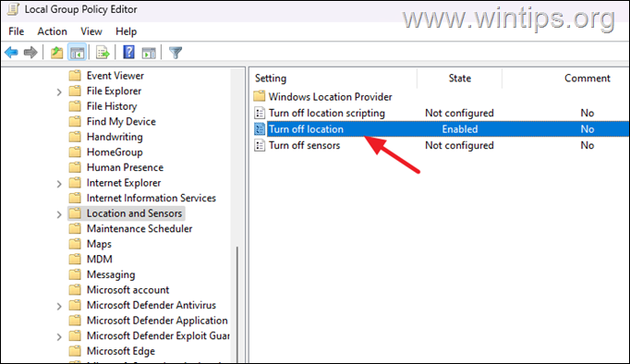This screenshot has height=364, width=630.
Task: Expand the Microsoft Defender Exploit Guard node
Action: 59,336
